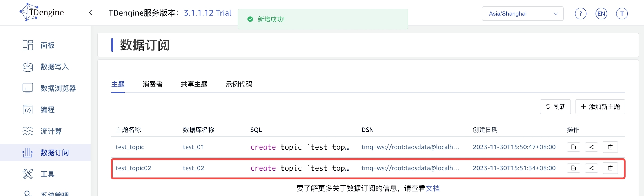Image resolution: width=644 pixels, height=196 pixels.
Task: Open the user T avatar menu
Action: [621, 14]
